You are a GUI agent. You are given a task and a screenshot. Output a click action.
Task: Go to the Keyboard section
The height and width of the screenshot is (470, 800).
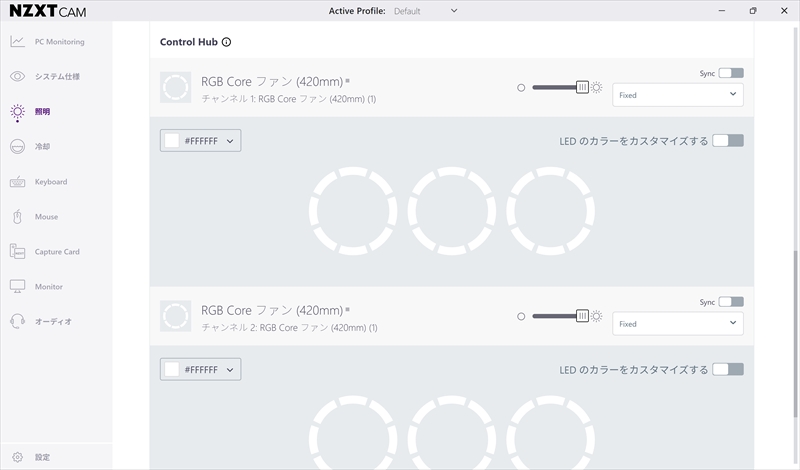pos(50,182)
